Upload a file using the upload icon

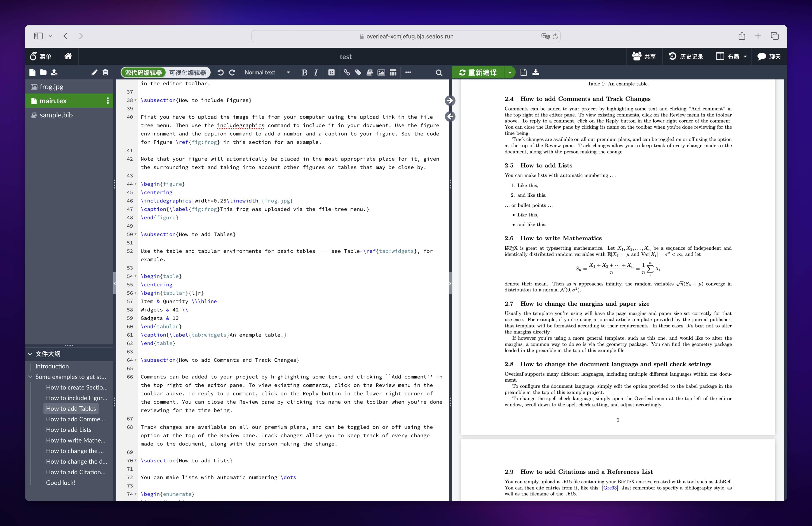54,72
